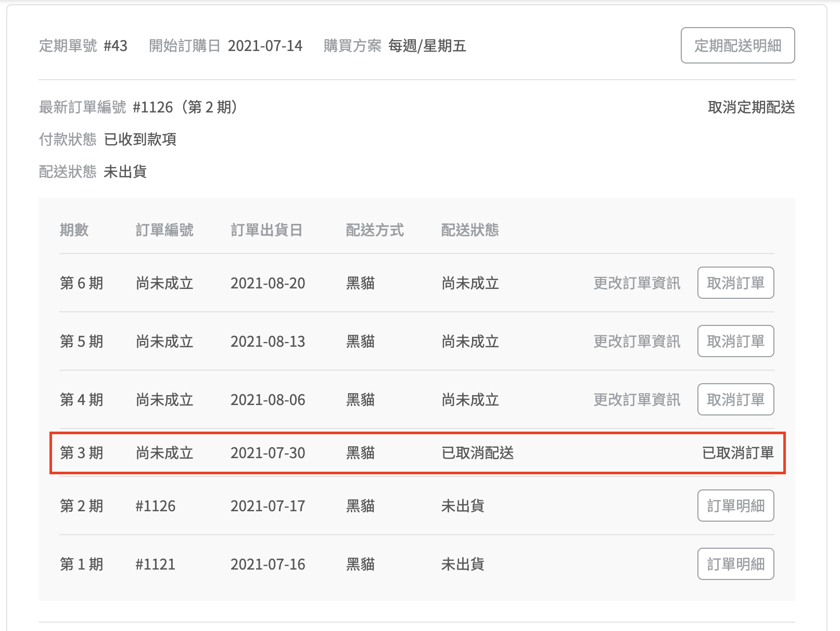The image size is (840, 631).
Task: Click the 期數 column header
Action: 74,230
